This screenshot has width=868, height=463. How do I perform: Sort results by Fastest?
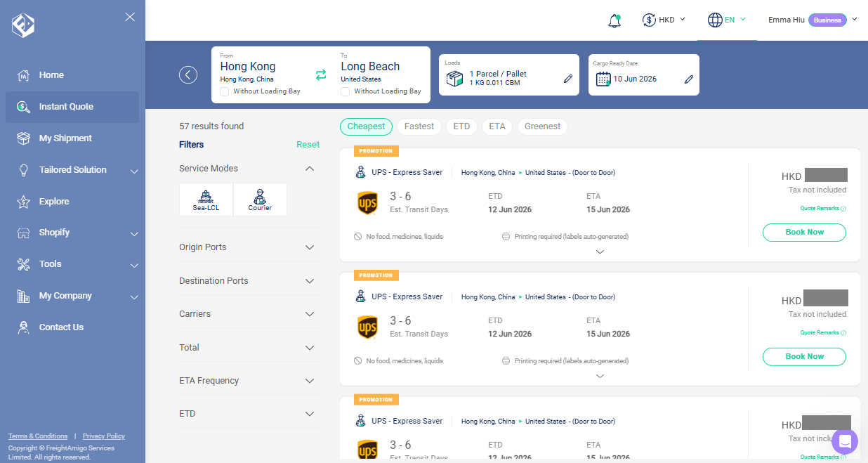pyautogui.click(x=419, y=126)
